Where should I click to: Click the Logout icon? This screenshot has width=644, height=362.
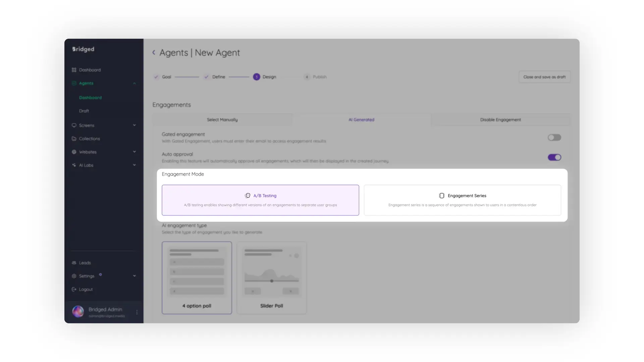[x=74, y=289]
